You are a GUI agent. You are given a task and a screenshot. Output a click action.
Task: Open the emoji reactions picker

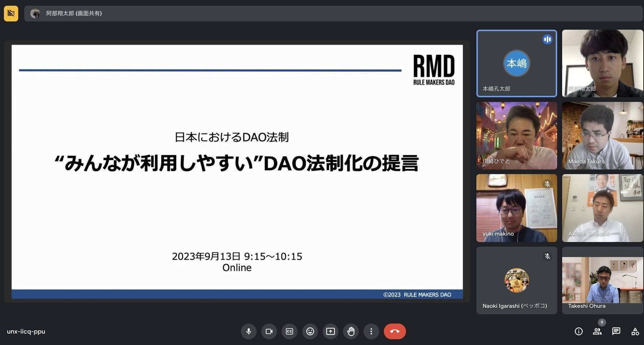tap(310, 331)
